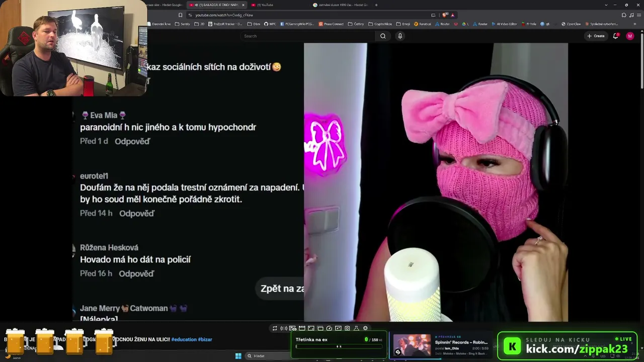Viewport: 644px width, 362px height.
Task: Reply to eurotel1's comment via Odpověď
Action: click(137, 213)
